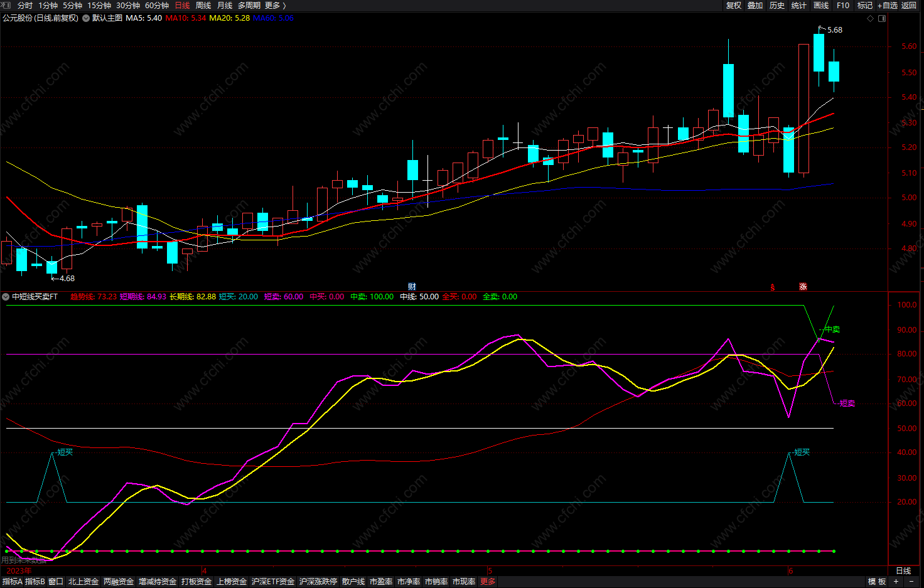Open 多周期 view

point(249,5)
